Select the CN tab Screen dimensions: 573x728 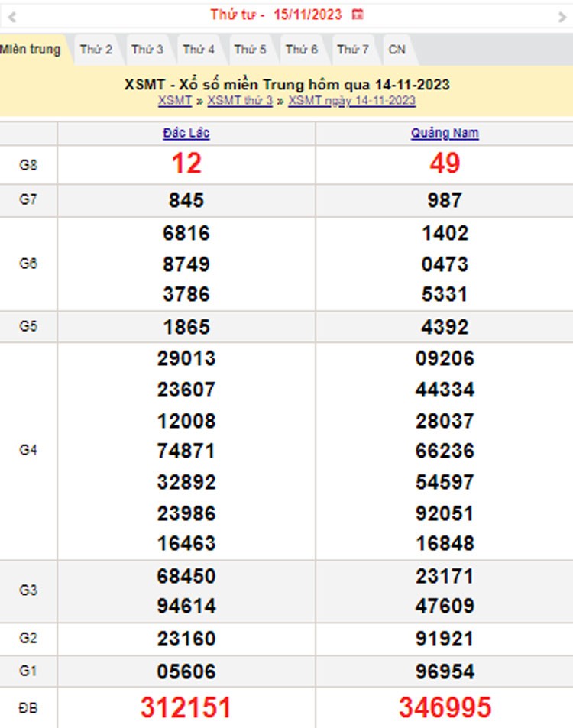point(397,50)
